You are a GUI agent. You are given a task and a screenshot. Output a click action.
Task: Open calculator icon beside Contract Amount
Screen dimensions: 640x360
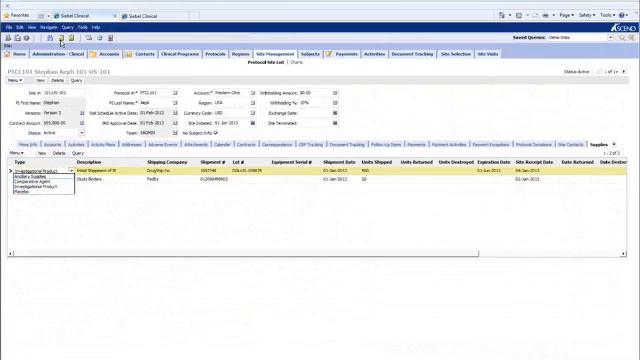(82, 123)
